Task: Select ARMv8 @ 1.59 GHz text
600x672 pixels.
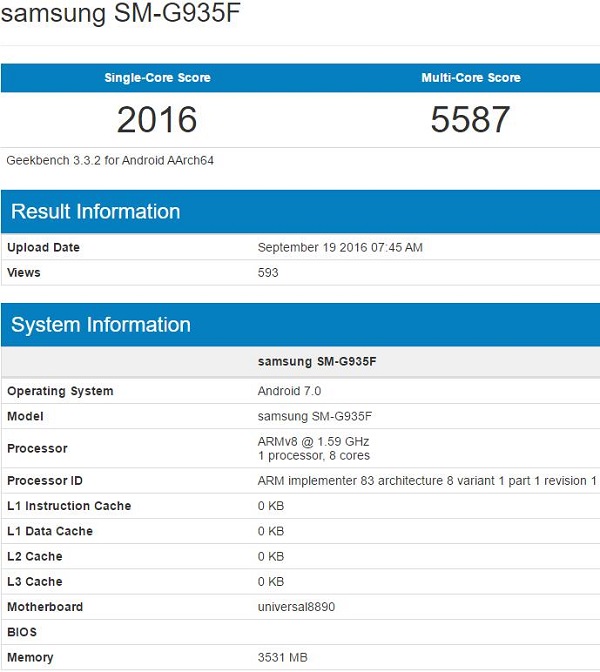Action: pos(313,441)
